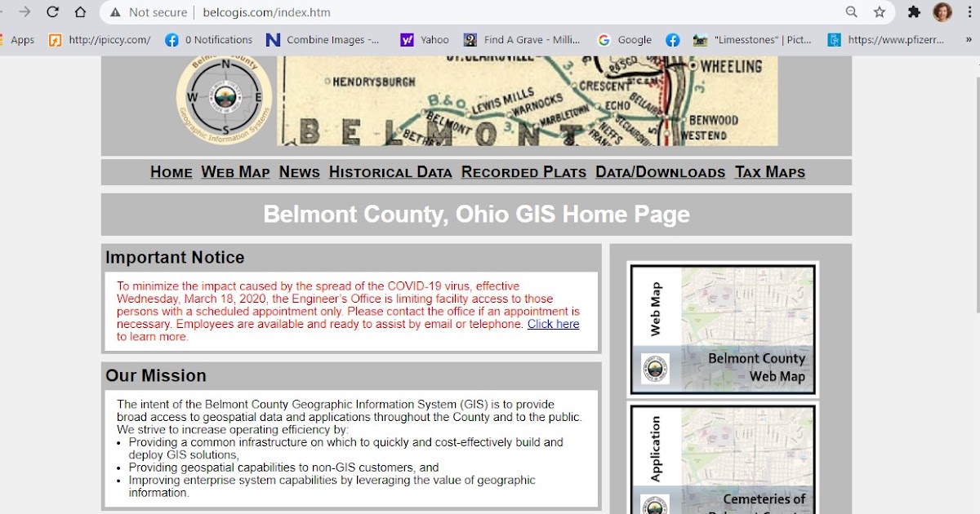Open the zoom magnifier icon in address bar
This screenshot has width=980, height=514.
coord(852,12)
